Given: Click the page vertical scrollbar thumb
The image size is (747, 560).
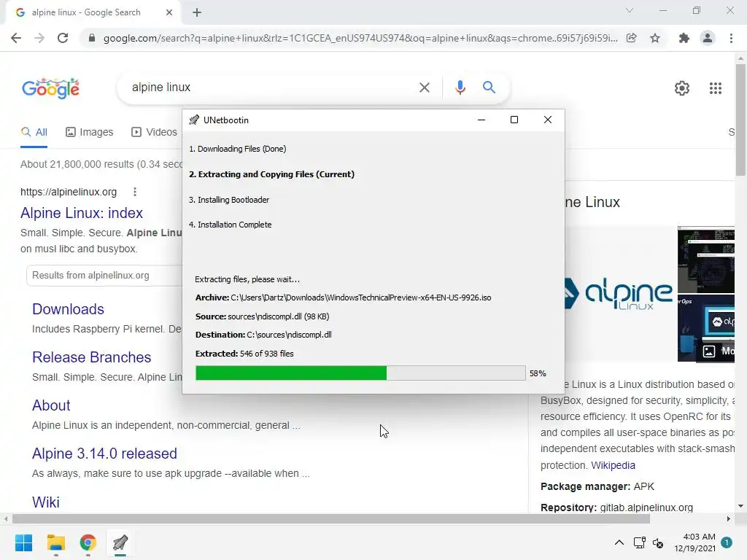Looking at the screenshot, I should tap(740, 119).
